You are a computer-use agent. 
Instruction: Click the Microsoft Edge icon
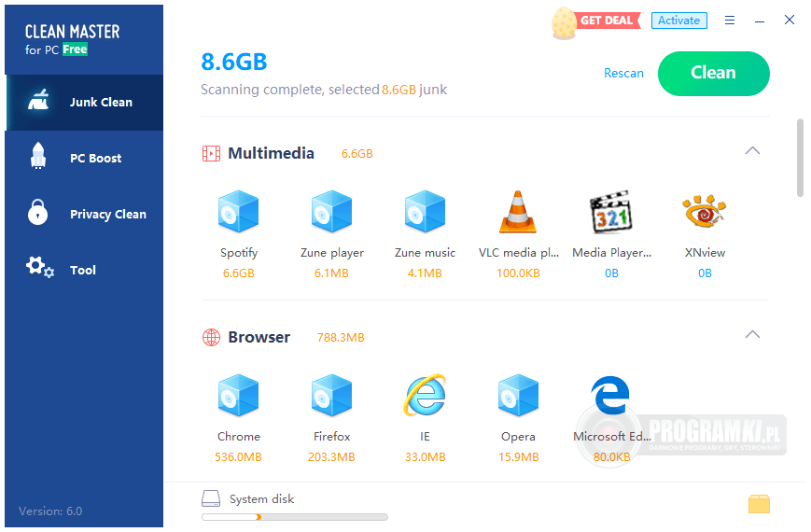coord(610,395)
